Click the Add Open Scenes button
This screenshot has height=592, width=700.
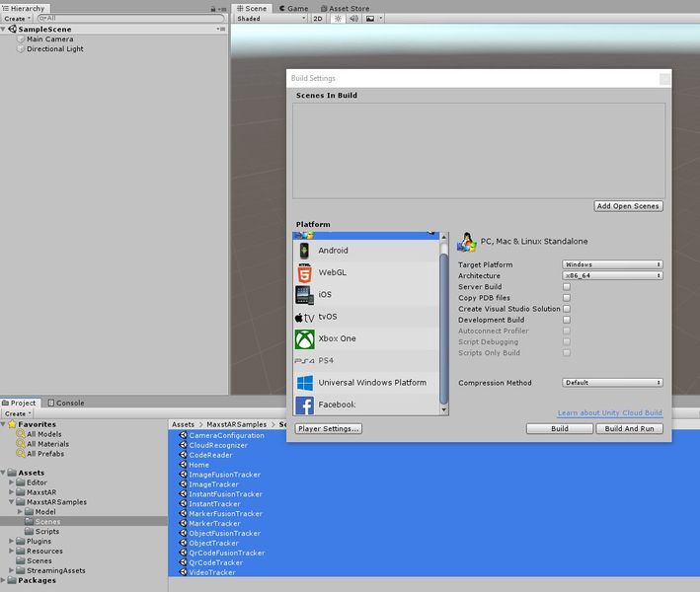[x=628, y=206]
